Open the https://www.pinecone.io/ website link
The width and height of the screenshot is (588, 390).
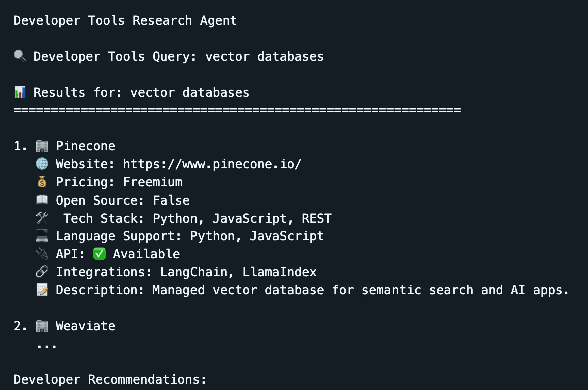(x=212, y=164)
